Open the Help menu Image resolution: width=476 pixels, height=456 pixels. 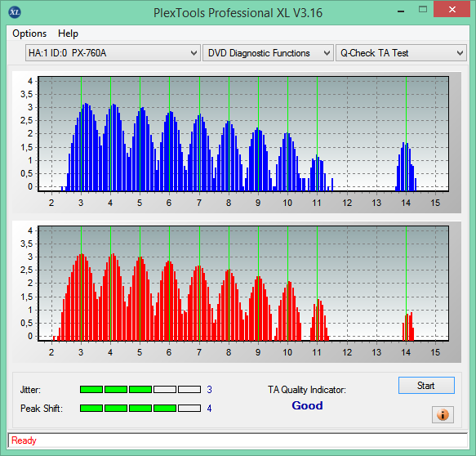68,34
